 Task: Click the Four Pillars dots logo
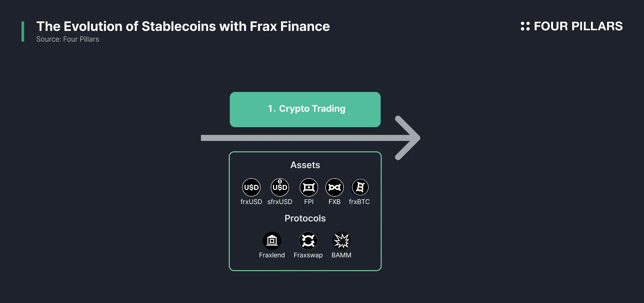[525, 26]
